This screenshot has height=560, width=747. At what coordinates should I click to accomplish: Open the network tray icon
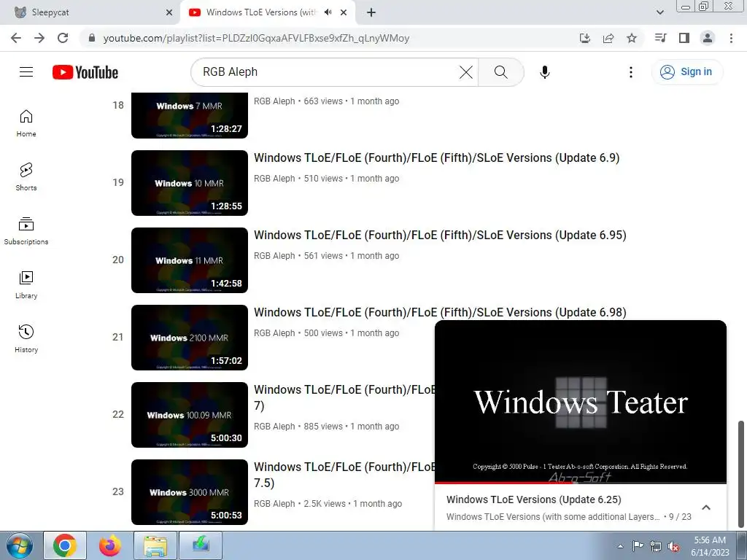(656, 547)
